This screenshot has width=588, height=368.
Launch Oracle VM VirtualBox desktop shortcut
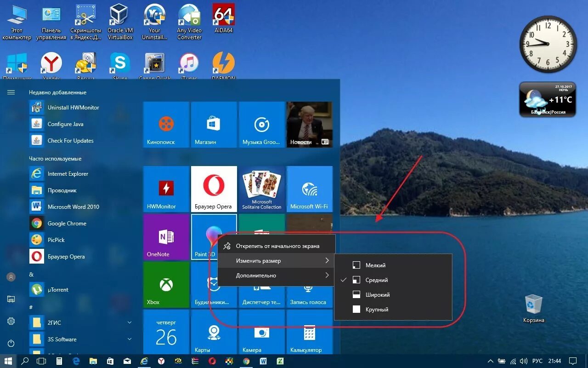(120, 22)
